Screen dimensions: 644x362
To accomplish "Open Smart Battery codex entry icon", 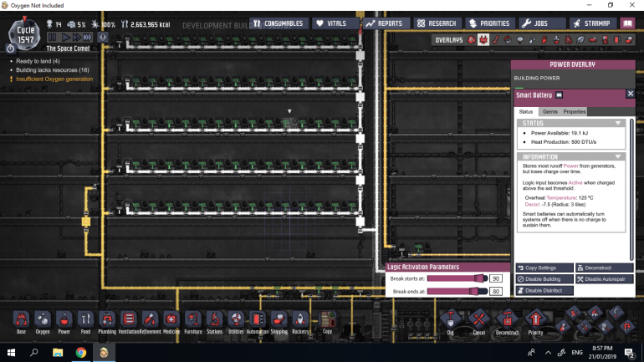I will click(x=559, y=94).
